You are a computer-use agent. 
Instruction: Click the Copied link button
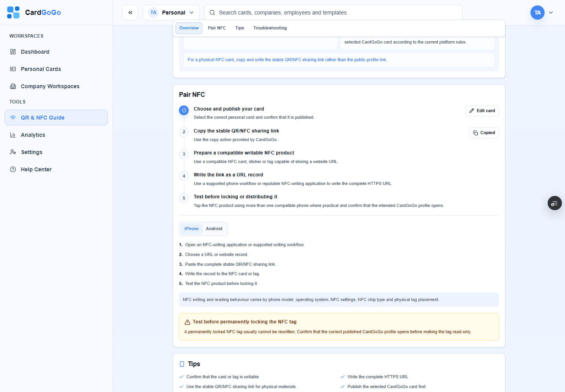(484, 133)
